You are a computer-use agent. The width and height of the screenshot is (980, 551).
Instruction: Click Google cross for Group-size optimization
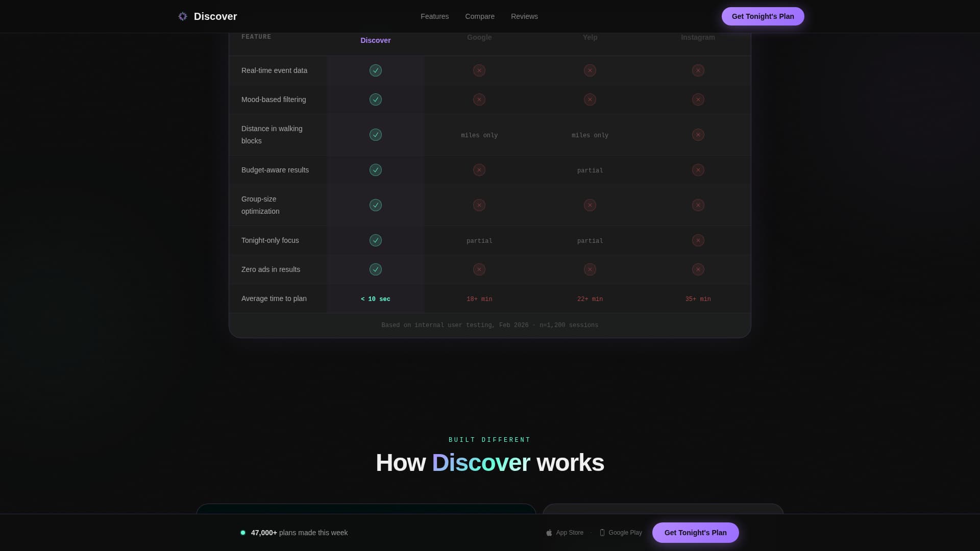pos(479,205)
